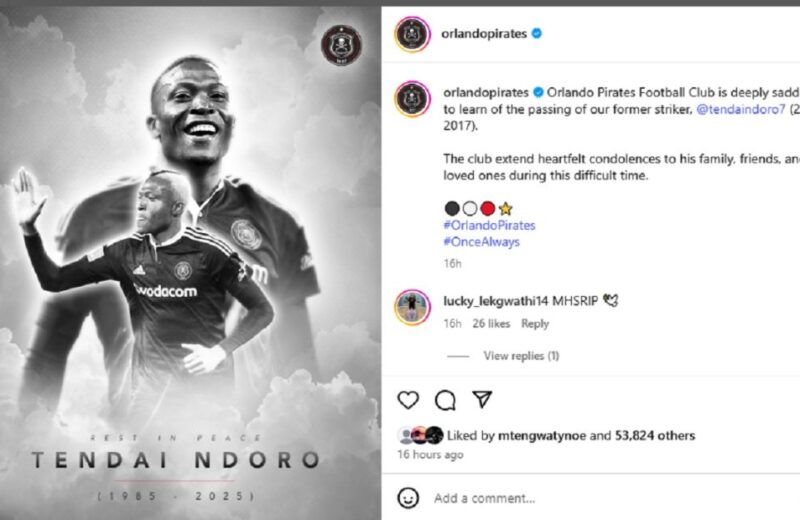Open the #OnceAlways hashtag
Viewport: 800px width, 520px height.
tap(481, 242)
